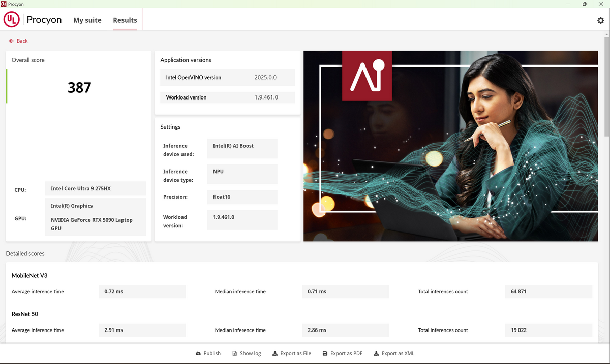Click Export as File
The image size is (610, 364).
point(291,353)
